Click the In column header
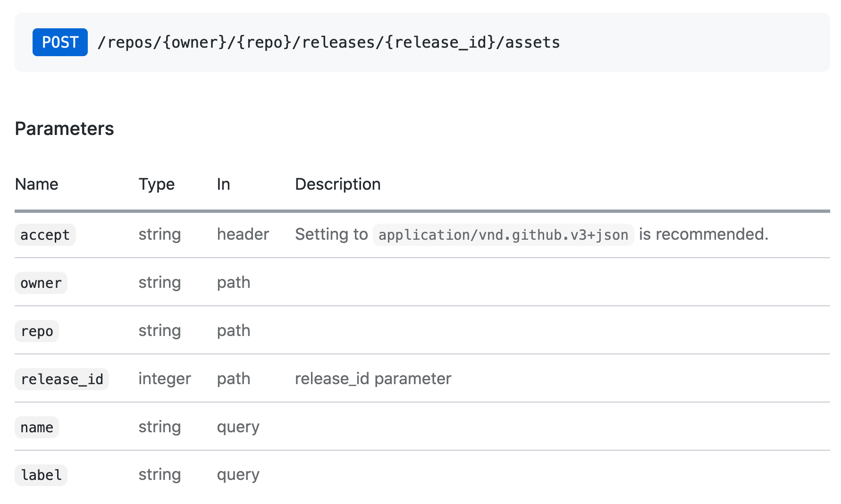 tap(223, 184)
